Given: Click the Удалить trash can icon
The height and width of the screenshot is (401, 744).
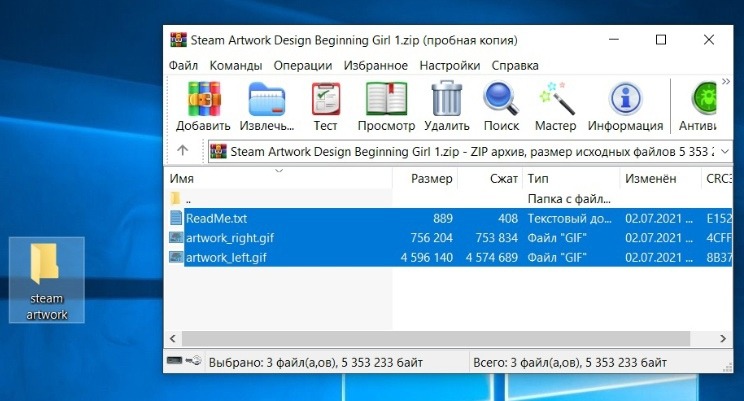Looking at the screenshot, I should coord(446,98).
